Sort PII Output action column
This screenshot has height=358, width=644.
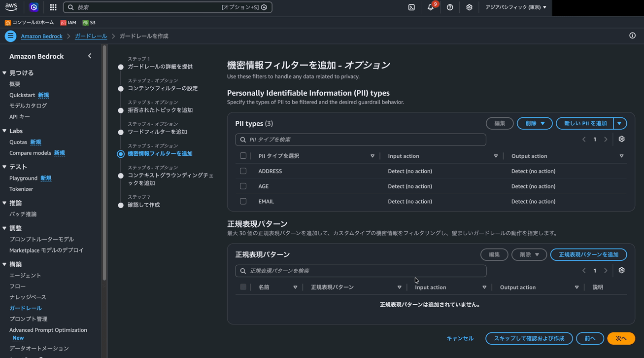621,156
